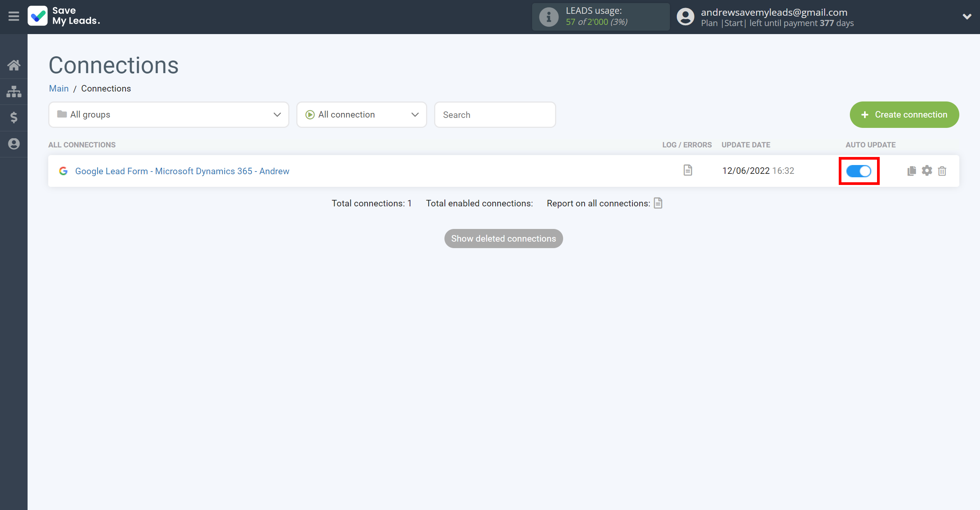Click the duplicate/copy icon for connection
The image size is (980, 510).
click(911, 170)
